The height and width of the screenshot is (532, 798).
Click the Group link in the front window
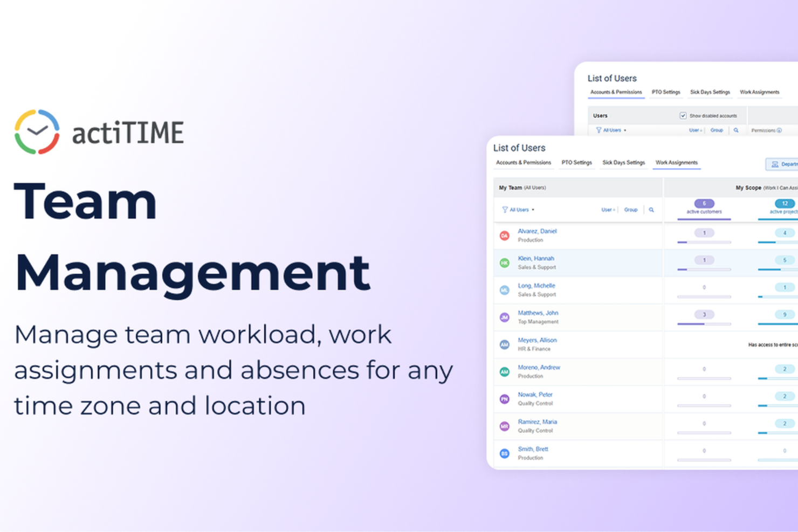coord(631,210)
